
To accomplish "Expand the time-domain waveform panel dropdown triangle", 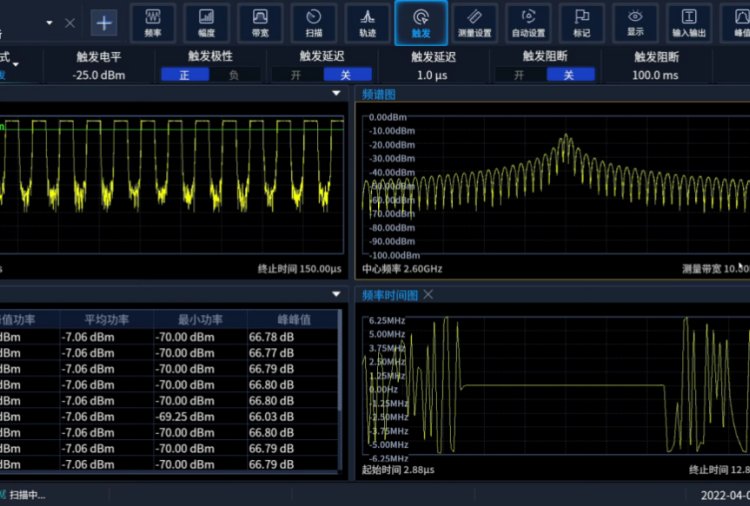I will click(336, 93).
